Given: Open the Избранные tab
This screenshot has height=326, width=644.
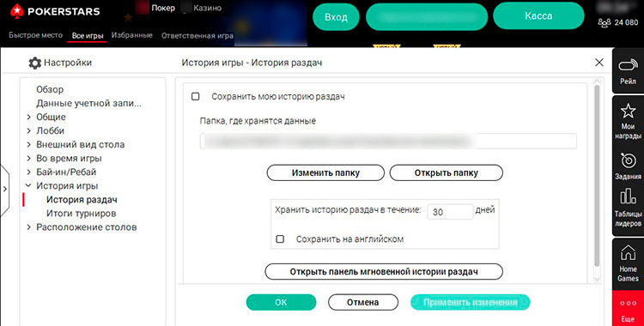Looking at the screenshot, I should pos(132,35).
